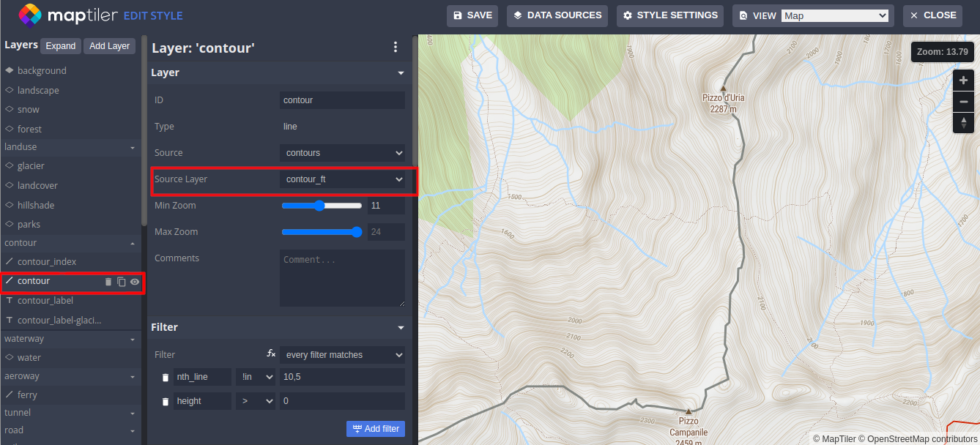Click the filter expression fx icon
The height and width of the screenshot is (445, 980).
[x=271, y=354]
